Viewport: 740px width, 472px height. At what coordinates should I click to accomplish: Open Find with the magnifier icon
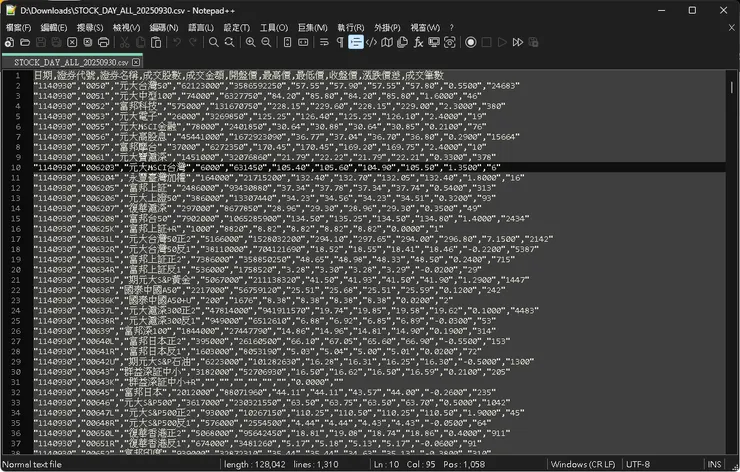214,42
